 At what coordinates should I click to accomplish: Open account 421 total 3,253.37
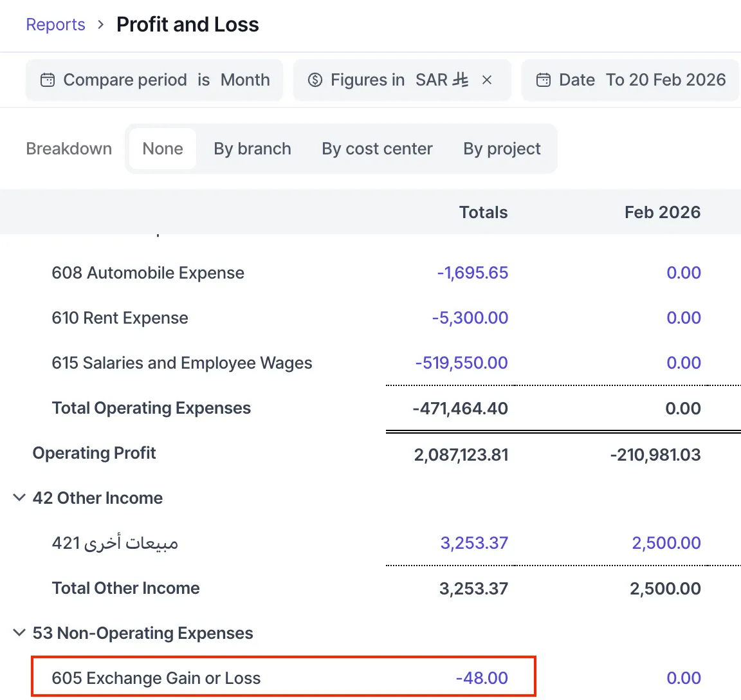474,543
